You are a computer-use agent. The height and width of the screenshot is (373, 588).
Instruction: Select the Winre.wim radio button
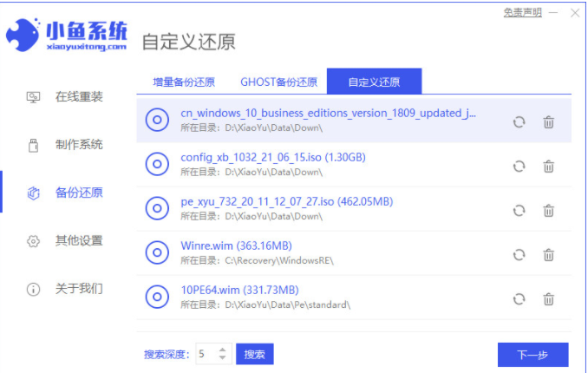157,252
